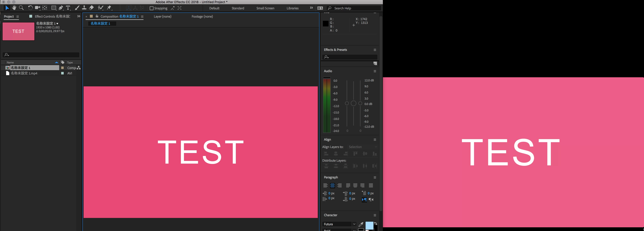Toggle the Name column sort arrow
Viewport: 644px width, 231px height.
56,62
